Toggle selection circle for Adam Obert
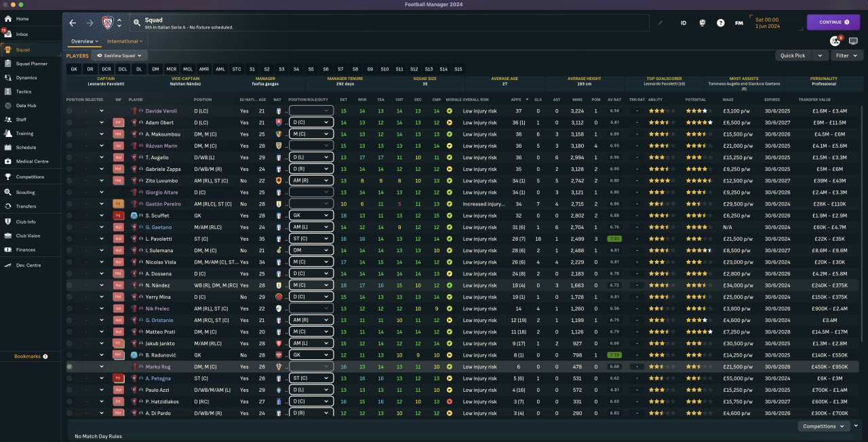The height and width of the screenshot is (442, 868). click(x=69, y=122)
